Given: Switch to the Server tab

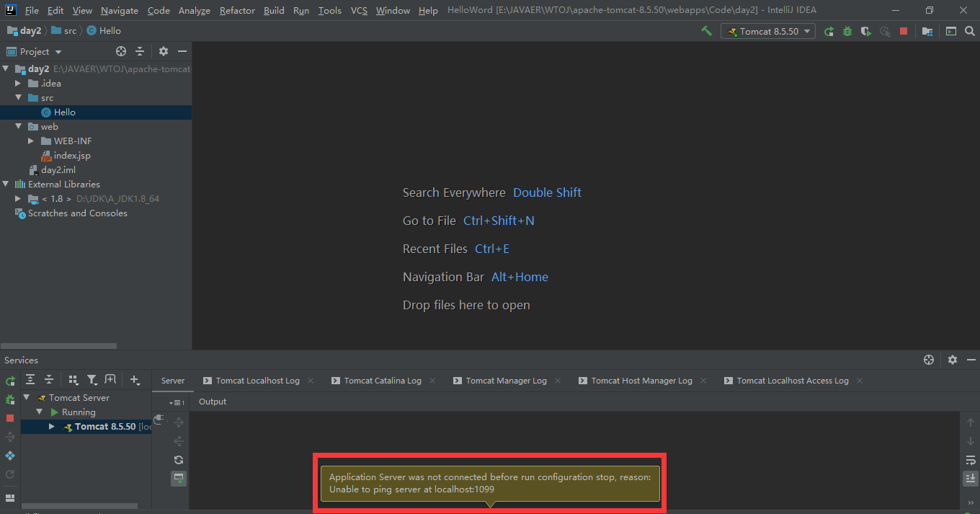Looking at the screenshot, I should tap(173, 381).
